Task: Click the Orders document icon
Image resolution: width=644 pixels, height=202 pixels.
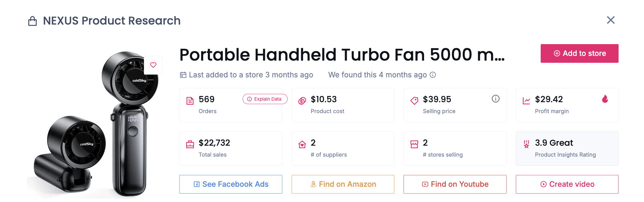Action: point(190,101)
